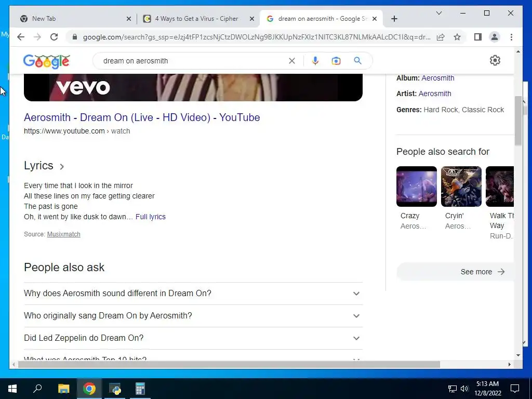
Task: Search by voice microphone icon
Action: pos(315,61)
